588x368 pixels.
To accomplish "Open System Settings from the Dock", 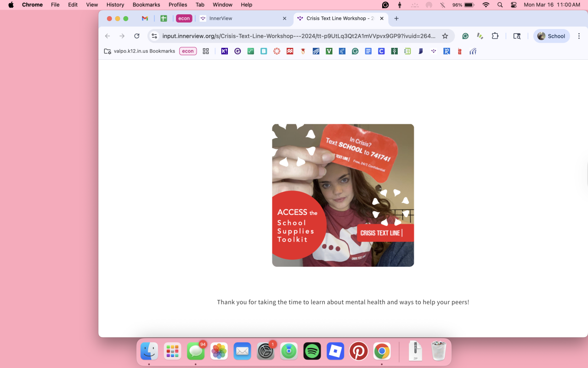I will (266, 351).
